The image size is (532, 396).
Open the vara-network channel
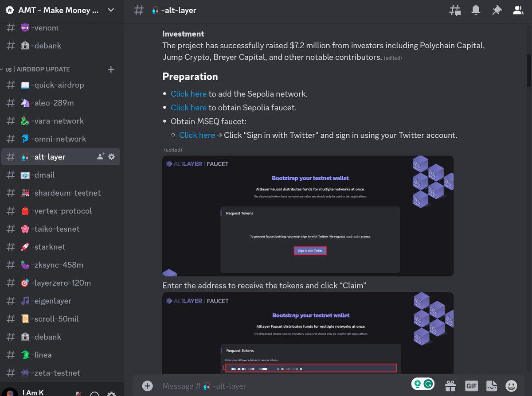[60, 121]
